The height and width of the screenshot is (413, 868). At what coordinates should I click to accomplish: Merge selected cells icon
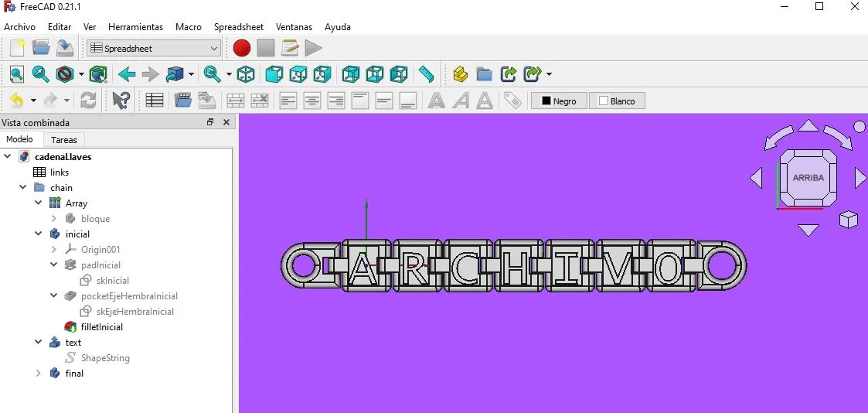coord(235,101)
